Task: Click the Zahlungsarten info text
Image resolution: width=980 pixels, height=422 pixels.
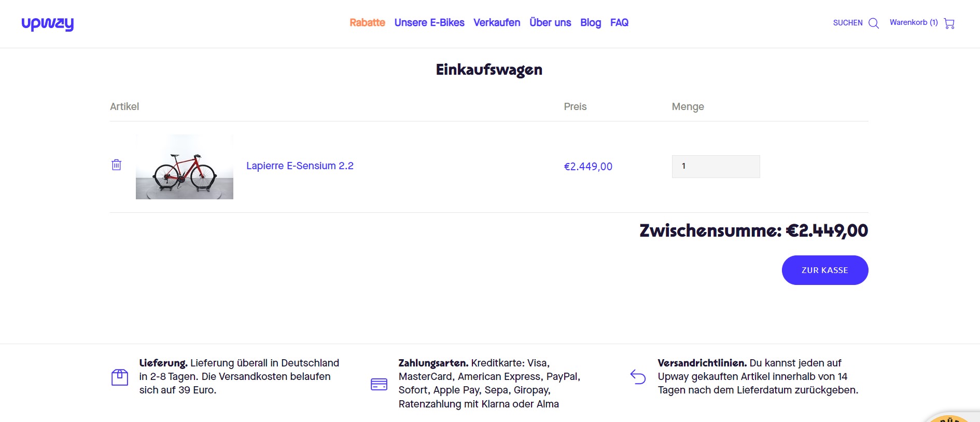Action: point(489,383)
